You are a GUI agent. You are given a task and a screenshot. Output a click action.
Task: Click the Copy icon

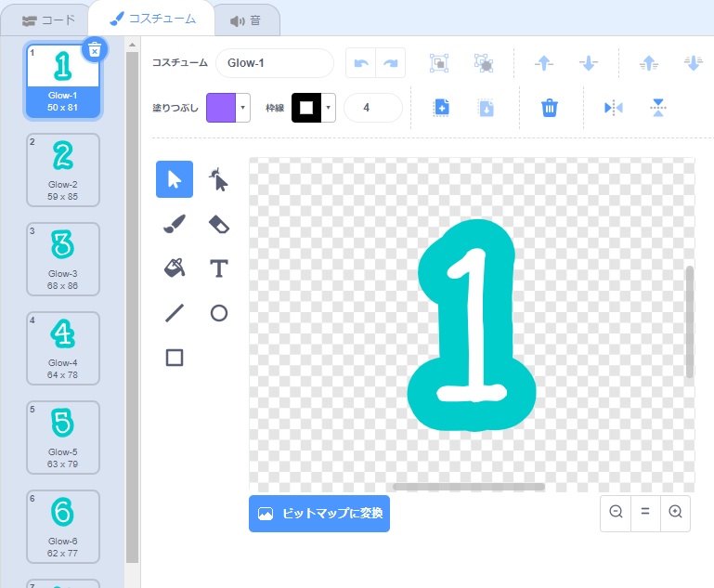point(441,108)
